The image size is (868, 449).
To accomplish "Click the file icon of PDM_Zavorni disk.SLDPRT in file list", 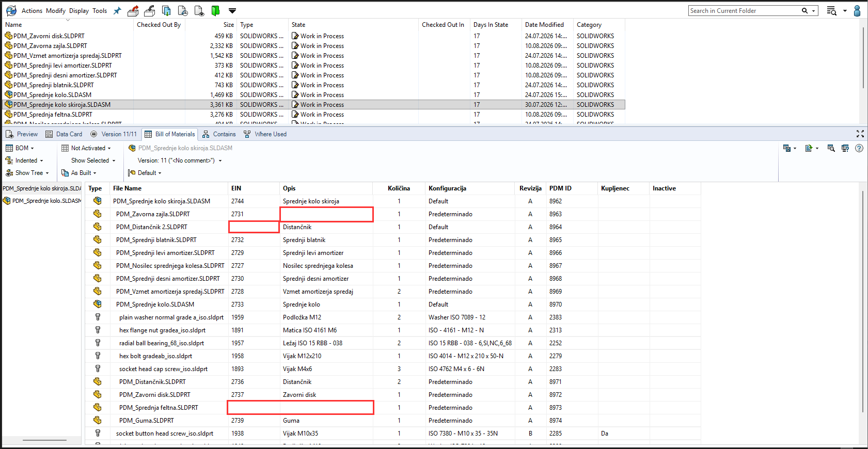I will [8, 36].
